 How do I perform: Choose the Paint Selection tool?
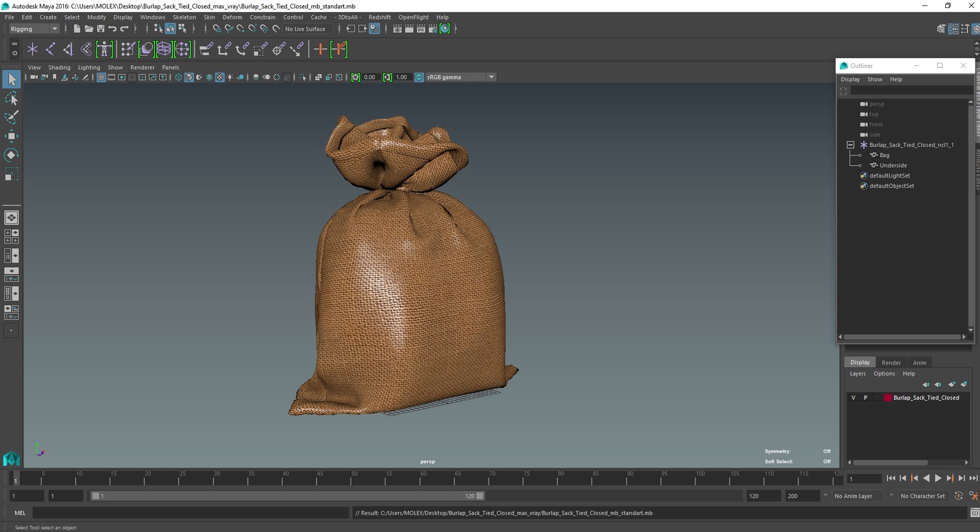[x=11, y=117]
